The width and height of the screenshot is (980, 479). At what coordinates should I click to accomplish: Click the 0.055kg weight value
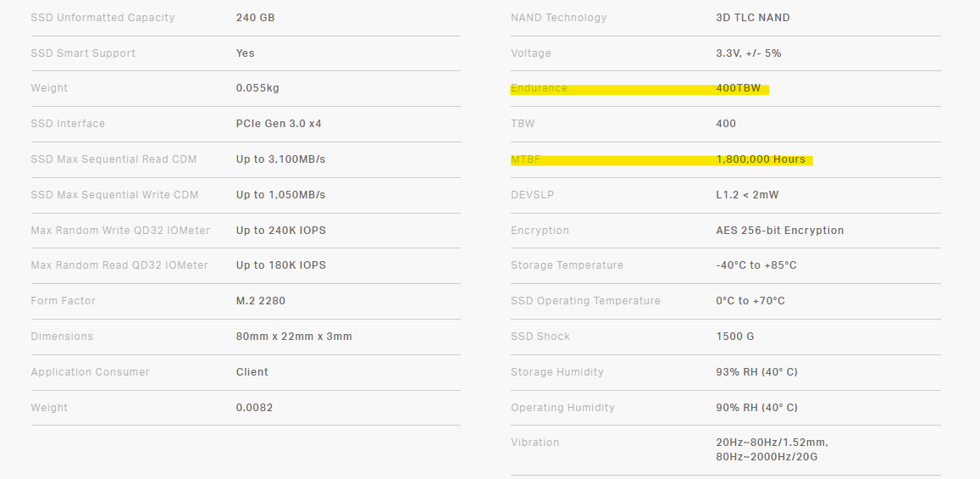click(257, 88)
